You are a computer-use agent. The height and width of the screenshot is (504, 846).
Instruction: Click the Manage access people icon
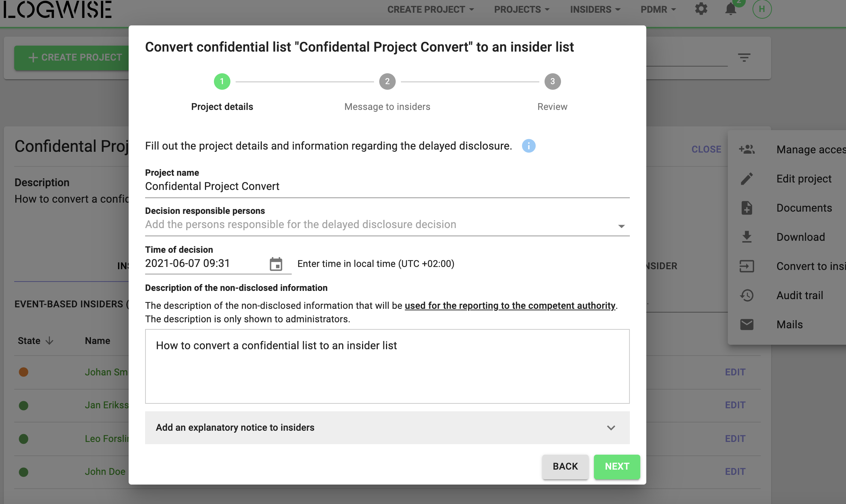click(x=747, y=149)
